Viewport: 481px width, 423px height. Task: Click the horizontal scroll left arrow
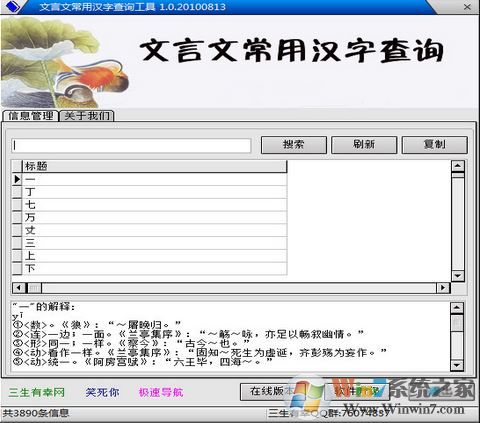(19, 288)
